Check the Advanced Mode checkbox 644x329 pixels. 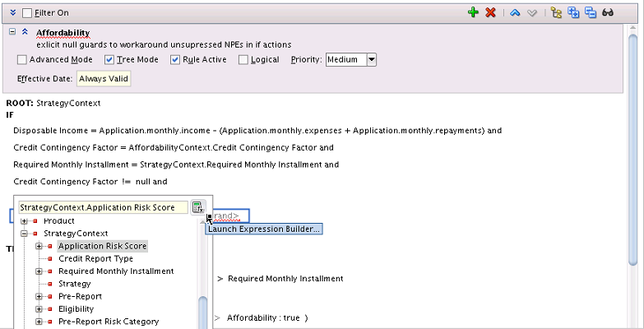point(21,60)
